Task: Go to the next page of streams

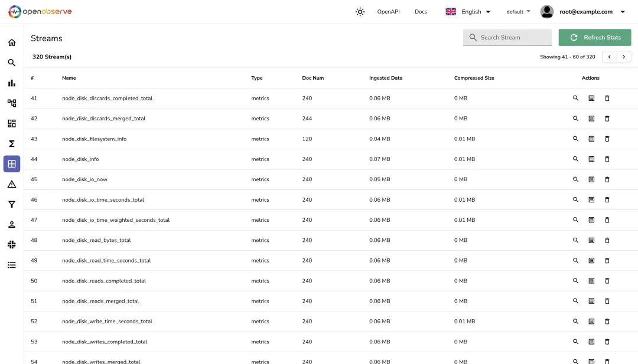Action: coord(623,56)
